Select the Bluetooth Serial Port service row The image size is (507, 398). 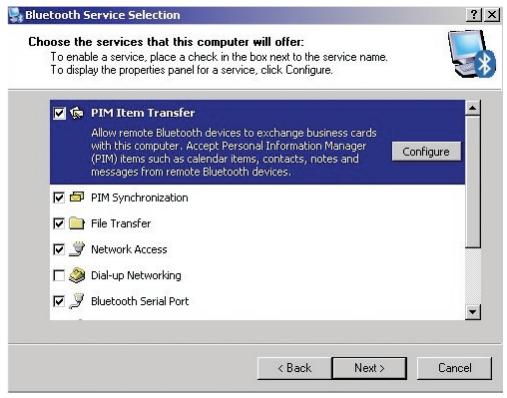coord(257,301)
